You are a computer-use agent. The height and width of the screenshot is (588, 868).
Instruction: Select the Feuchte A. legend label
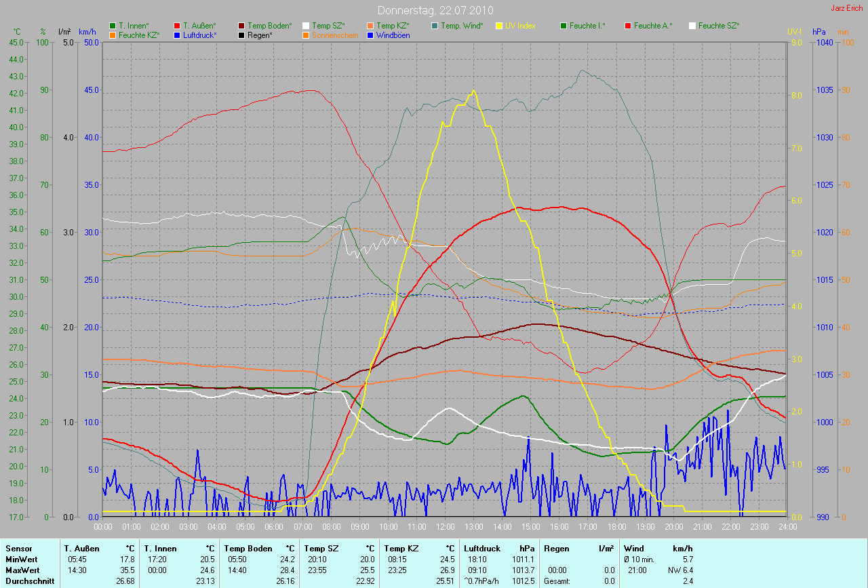(x=653, y=26)
